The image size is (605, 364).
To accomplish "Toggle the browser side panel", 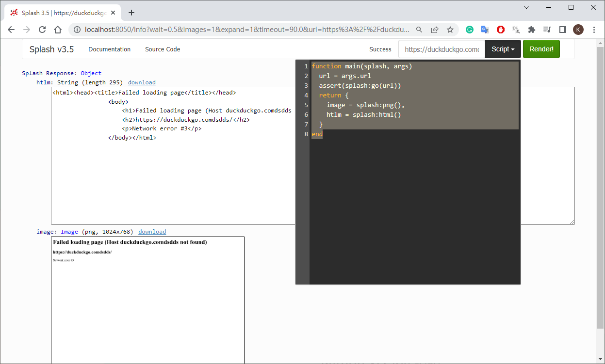I will [x=563, y=30].
